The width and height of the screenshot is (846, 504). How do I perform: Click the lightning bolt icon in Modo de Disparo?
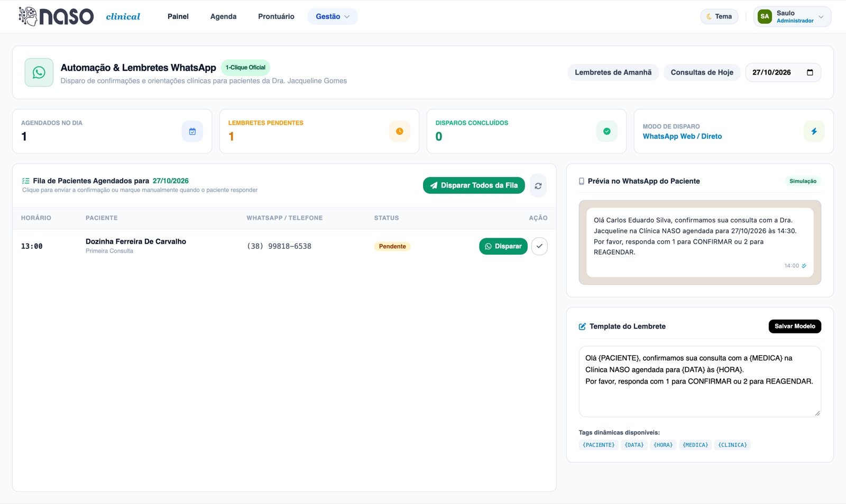pyautogui.click(x=814, y=132)
